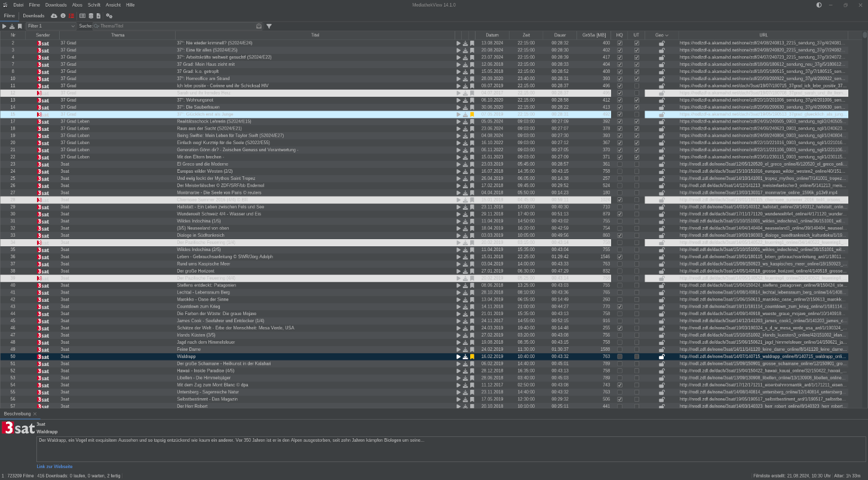
Task: Switch to the Filme tab
Action: tap(10, 16)
